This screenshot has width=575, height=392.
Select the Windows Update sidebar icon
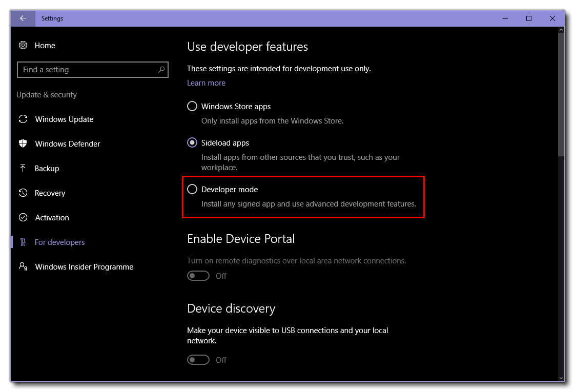(x=23, y=119)
